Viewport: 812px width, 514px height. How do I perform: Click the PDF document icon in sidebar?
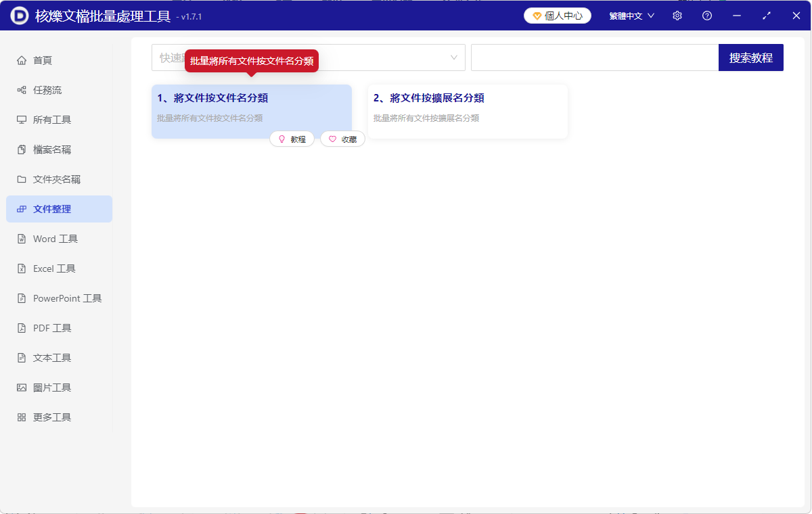pyautogui.click(x=22, y=328)
